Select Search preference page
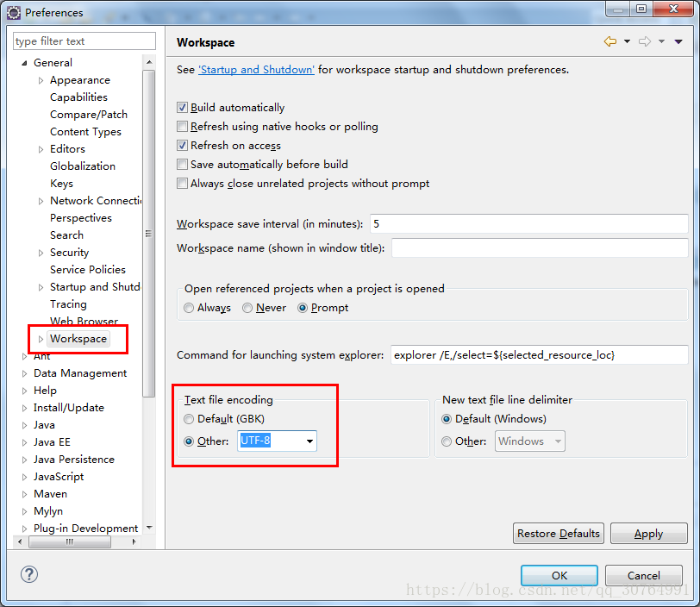Screen dimensions: 700x607 click(66, 235)
